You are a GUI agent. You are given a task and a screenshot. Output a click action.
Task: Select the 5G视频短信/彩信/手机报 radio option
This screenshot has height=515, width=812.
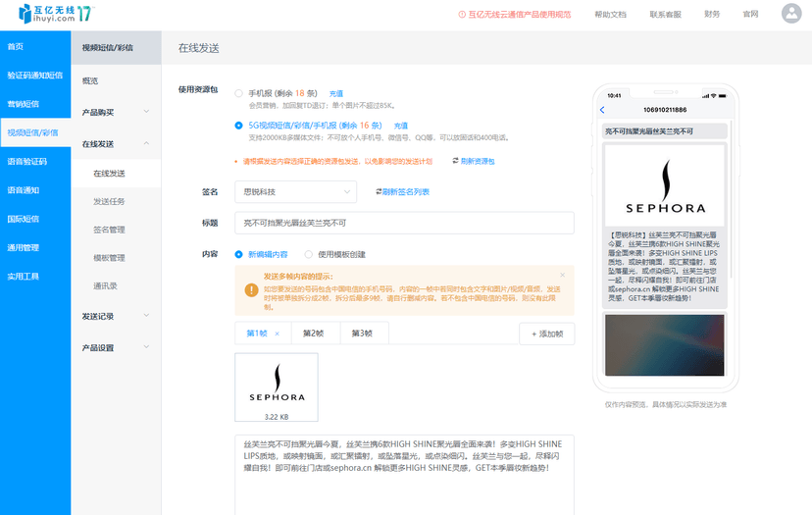(238, 126)
